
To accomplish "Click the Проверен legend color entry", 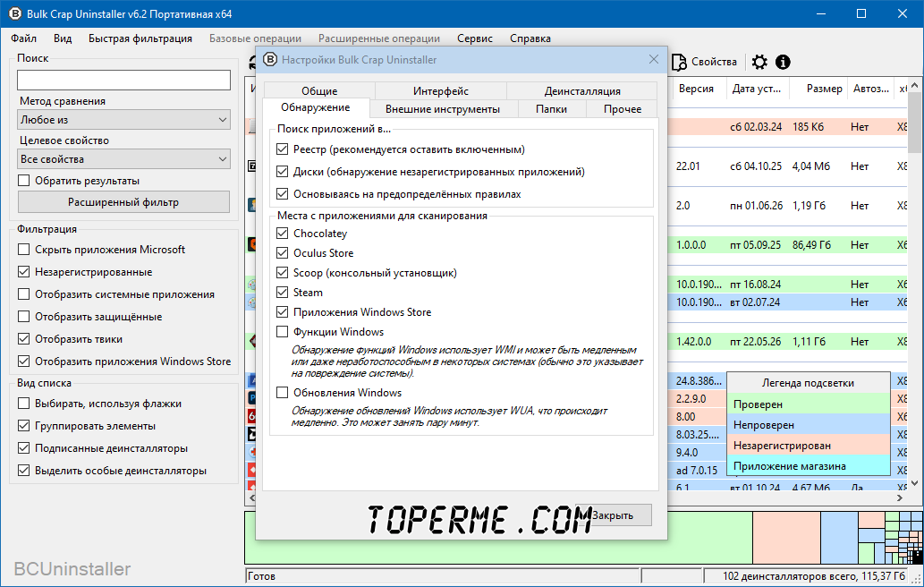I will (808, 404).
